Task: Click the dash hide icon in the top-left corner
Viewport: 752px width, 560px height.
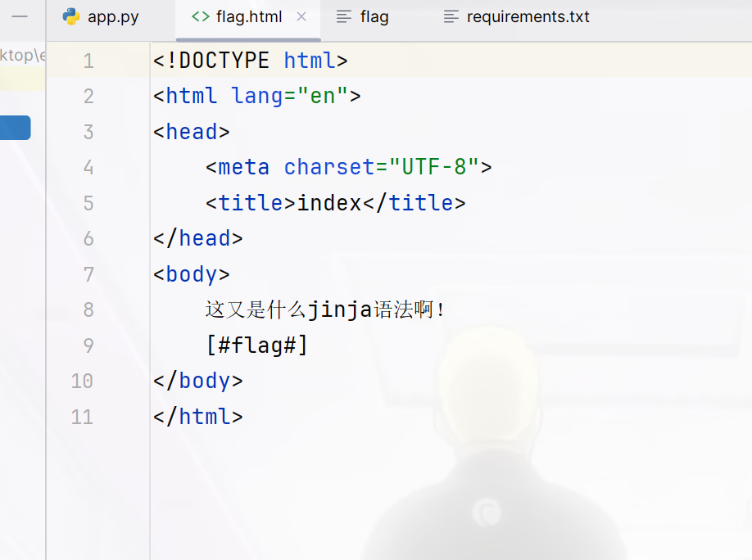Action: pos(20,16)
